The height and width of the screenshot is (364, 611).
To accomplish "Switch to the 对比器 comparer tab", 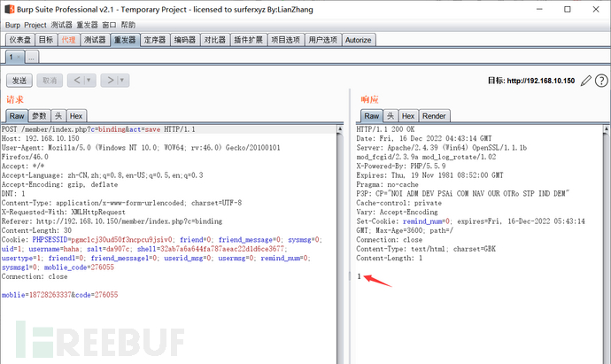I will (x=214, y=40).
